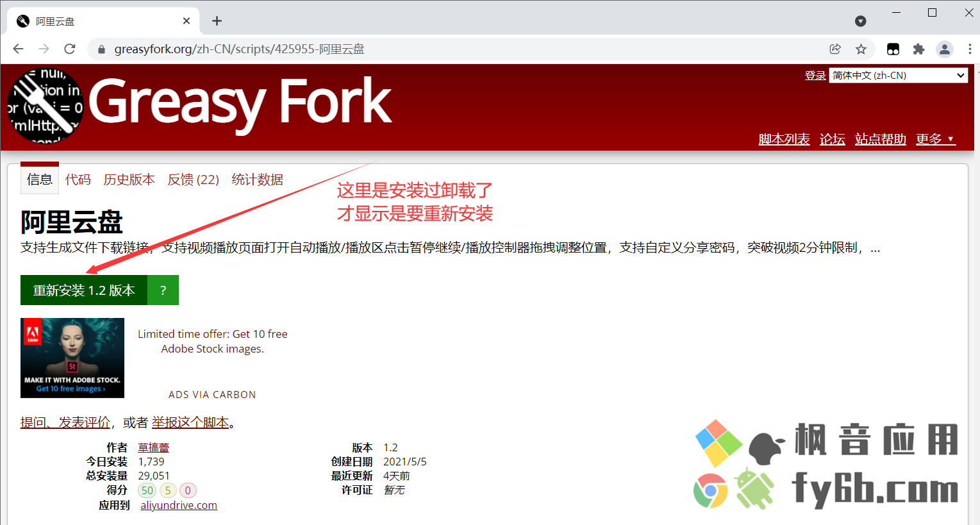The width and height of the screenshot is (980, 525).
Task: Open the tab search dropdown arrow
Action: tap(860, 21)
